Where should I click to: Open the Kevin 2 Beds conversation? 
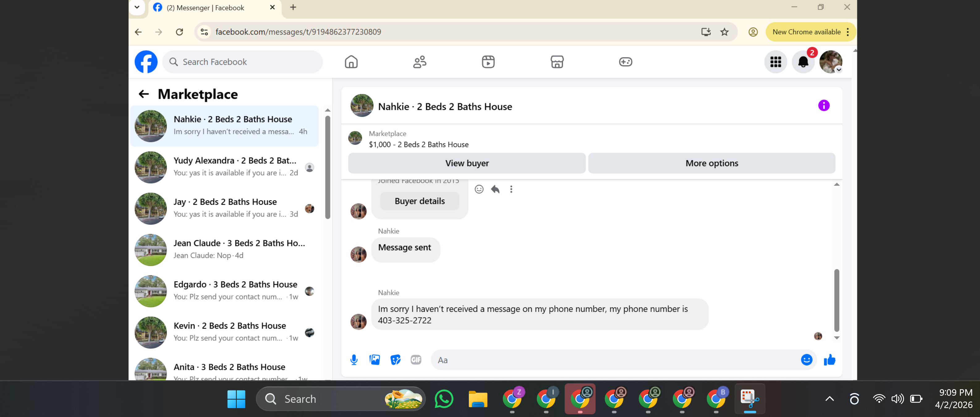224,332
